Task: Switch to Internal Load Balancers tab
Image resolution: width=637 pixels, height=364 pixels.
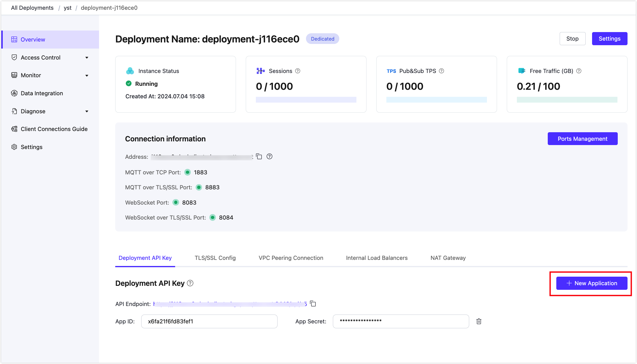Action: (x=377, y=258)
